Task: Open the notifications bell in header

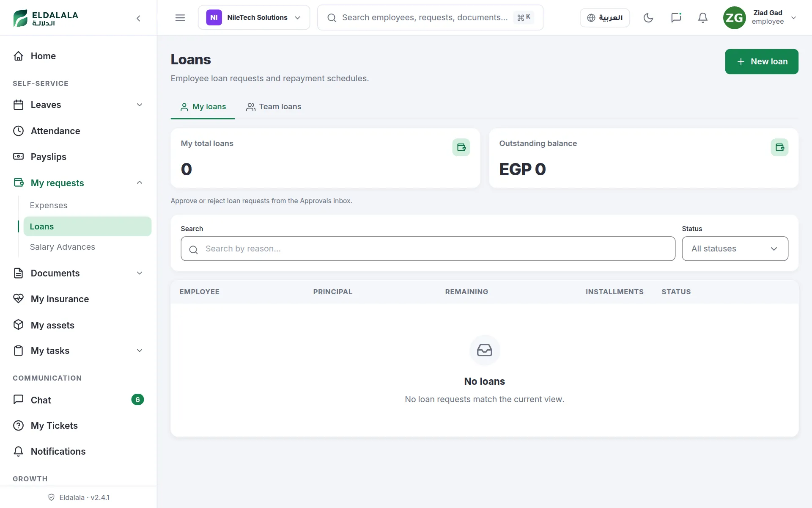Action: [x=703, y=18]
